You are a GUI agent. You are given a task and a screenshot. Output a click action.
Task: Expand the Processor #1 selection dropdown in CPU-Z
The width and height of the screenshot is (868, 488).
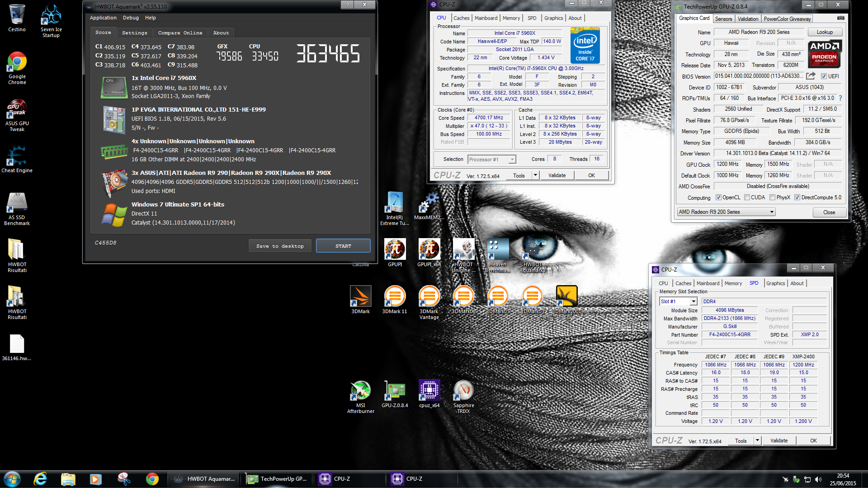tap(512, 160)
